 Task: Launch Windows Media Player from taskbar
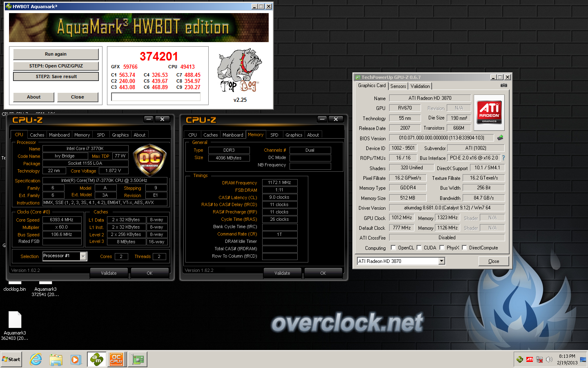point(76,360)
